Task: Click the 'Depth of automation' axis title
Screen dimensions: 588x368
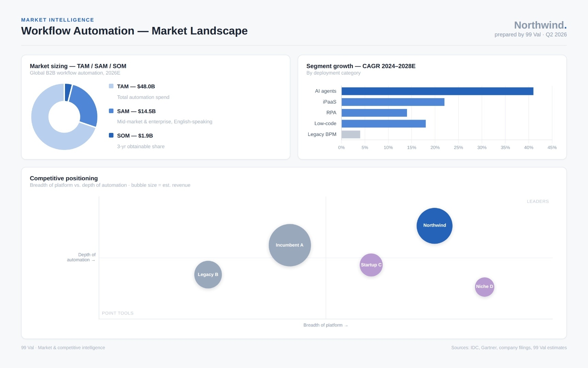Action: tap(81, 257)
